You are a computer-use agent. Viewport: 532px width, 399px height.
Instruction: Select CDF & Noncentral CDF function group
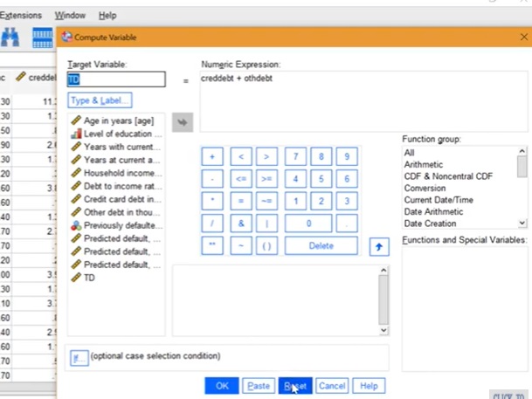coord(448,176)
